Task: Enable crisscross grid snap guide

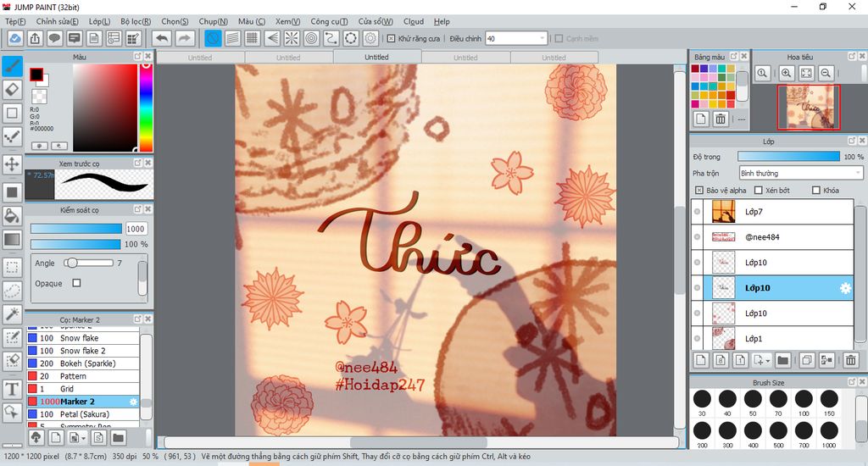Action: pyautogui.click(x=253, y=38)
